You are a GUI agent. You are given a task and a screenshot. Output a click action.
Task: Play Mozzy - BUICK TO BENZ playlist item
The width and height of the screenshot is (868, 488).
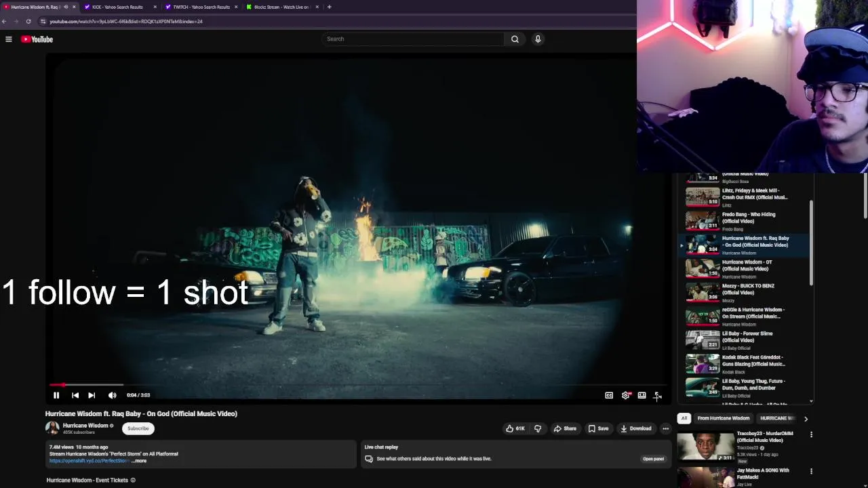745,292
